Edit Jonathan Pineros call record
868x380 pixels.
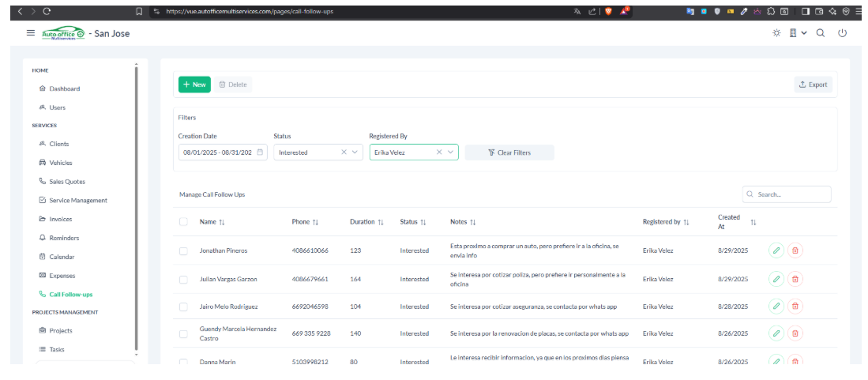(x=776, y=250)
